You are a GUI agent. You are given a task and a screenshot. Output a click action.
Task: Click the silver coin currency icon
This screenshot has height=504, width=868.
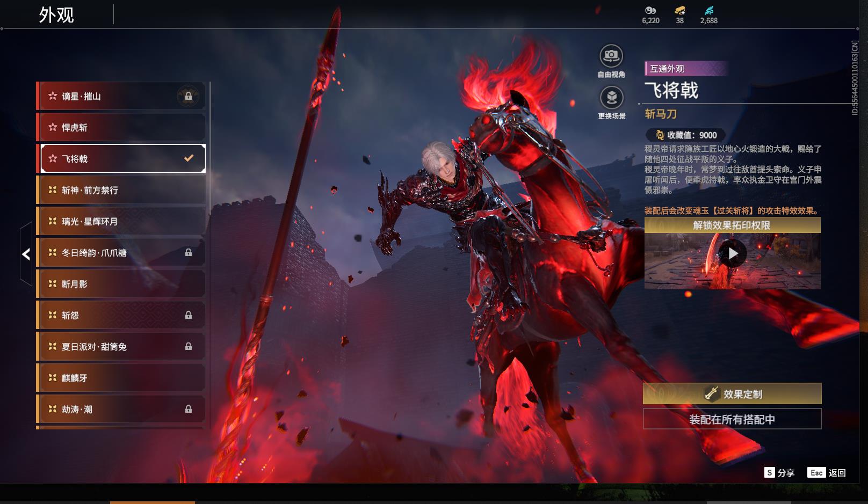pyautogui.click(x=650, y=10)
